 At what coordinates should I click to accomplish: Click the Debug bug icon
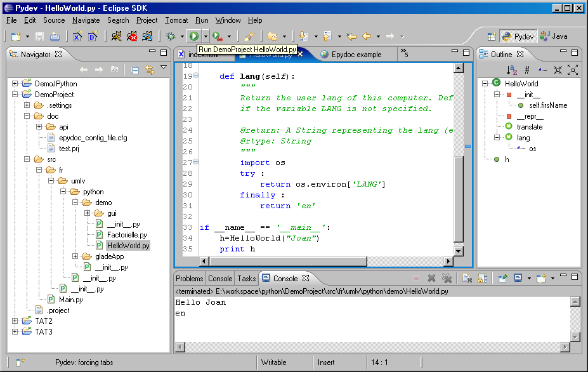171,36
